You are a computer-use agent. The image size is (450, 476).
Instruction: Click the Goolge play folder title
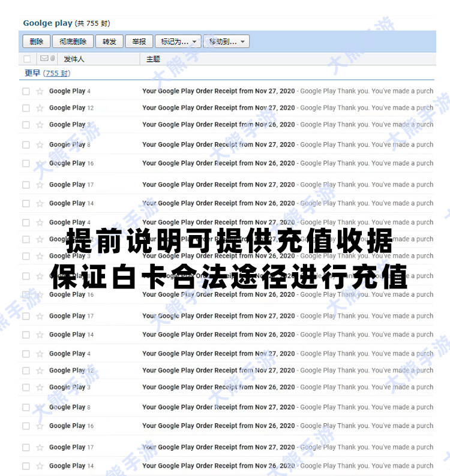click(x=48, y=23)
